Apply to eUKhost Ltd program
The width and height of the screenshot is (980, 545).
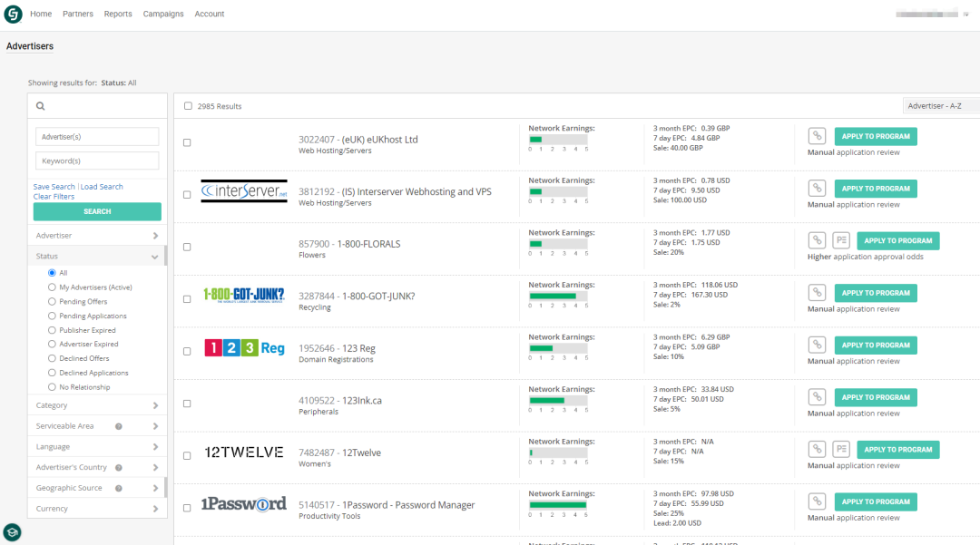[876, 136]
